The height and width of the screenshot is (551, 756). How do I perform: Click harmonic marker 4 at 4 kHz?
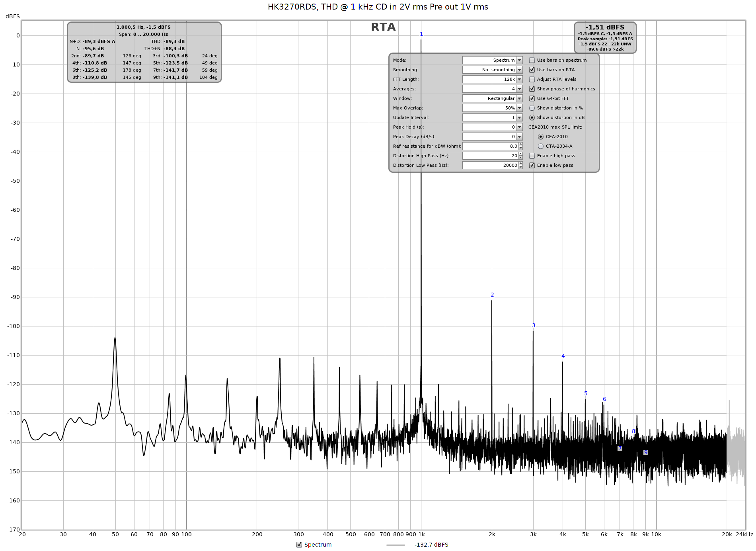coord(563,356)
